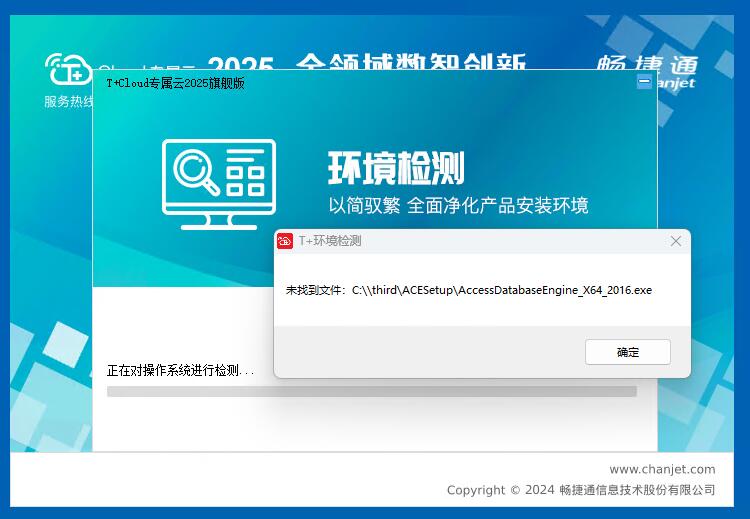Click the T+ cloud logo at top left

(68, 68)
